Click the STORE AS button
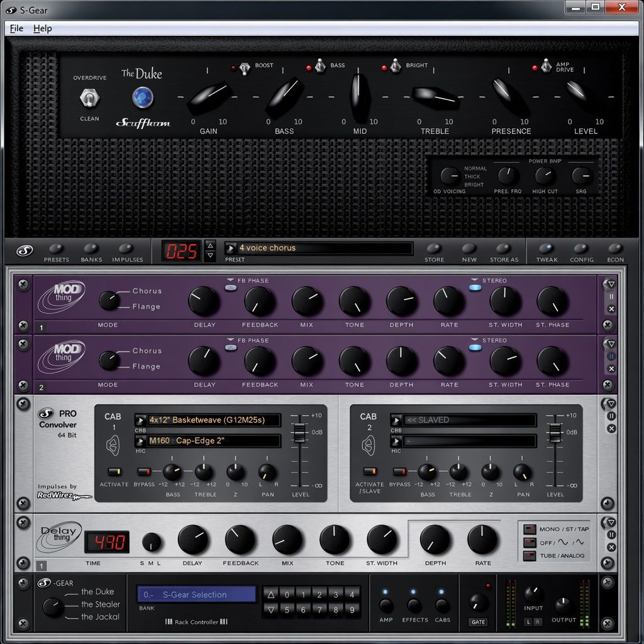Image resolution: width=644 pixels, height=644 pixels. 504,248
